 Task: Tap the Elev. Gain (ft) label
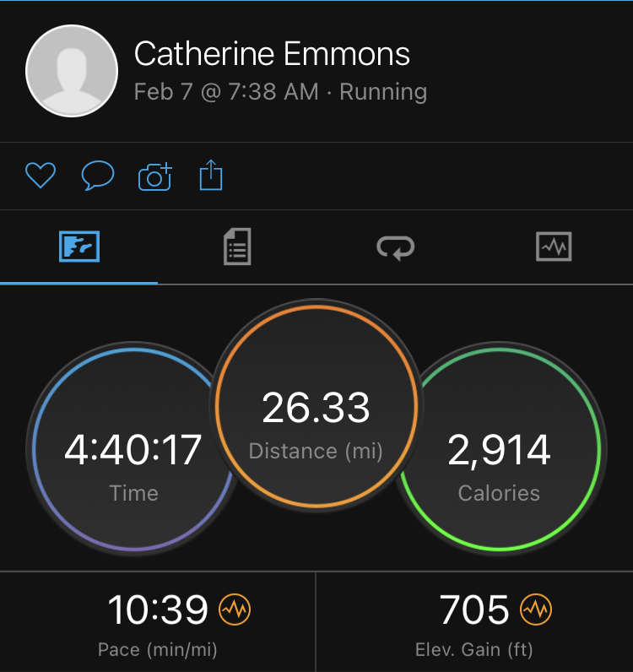click(x=474, y=650)
